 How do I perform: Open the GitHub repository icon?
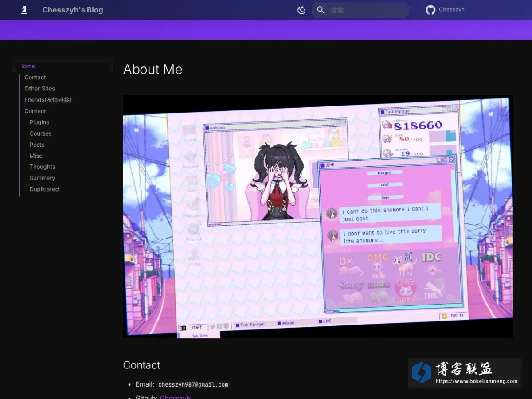pyautogui.click(x=430, y=10)
